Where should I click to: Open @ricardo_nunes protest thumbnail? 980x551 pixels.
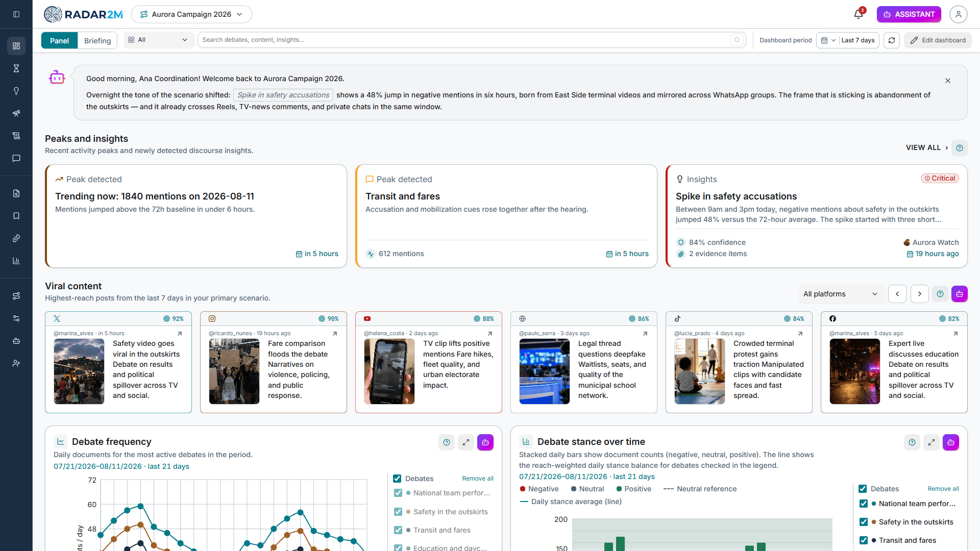point(234,371)
